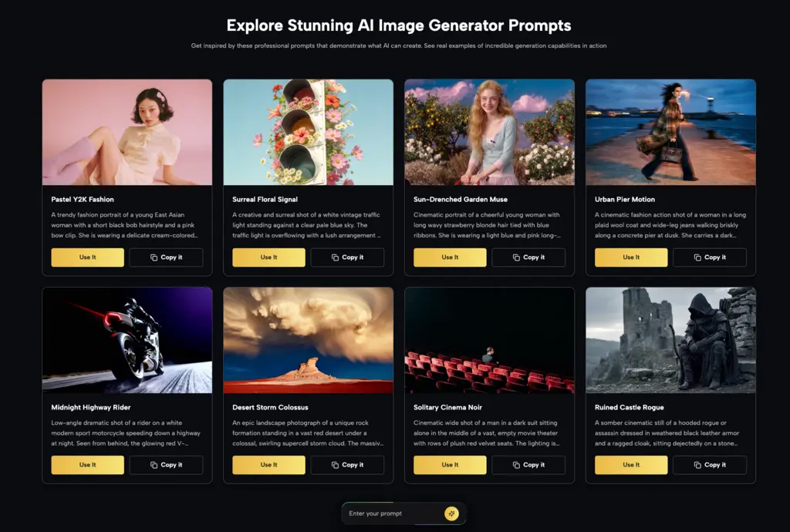Click copy icon on Surreal Floral Signal card
The width and height of the screenshot is (790, 532).
coord(335,258)
